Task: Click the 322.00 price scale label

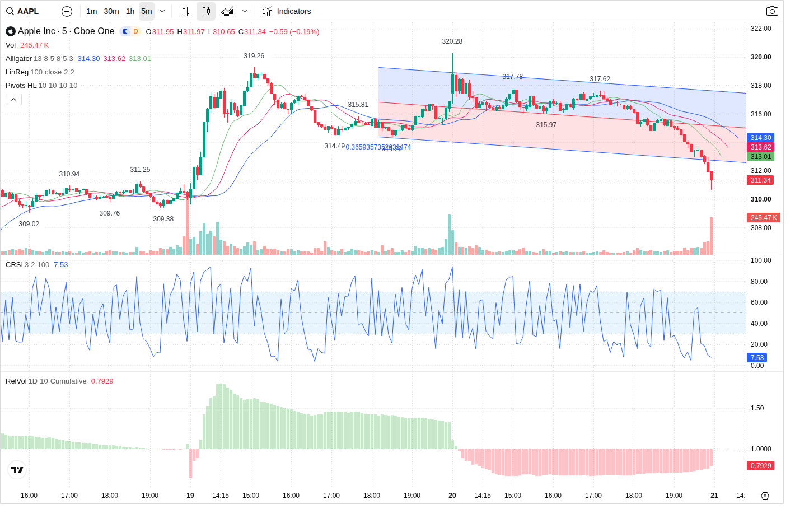Action: click(761, 29)
